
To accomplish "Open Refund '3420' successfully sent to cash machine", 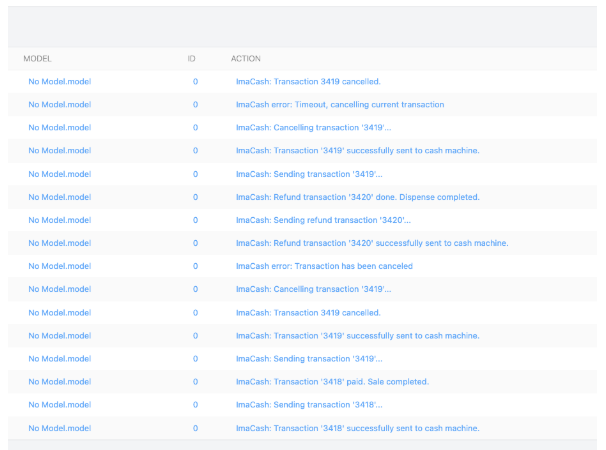I will coord(372,243).
